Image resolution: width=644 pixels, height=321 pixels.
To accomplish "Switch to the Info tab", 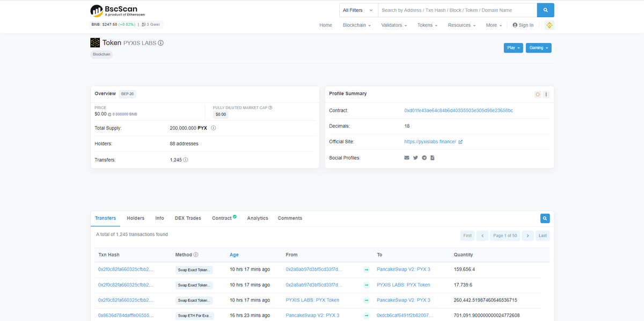I will pyautogui.click(x=159, y=218).
